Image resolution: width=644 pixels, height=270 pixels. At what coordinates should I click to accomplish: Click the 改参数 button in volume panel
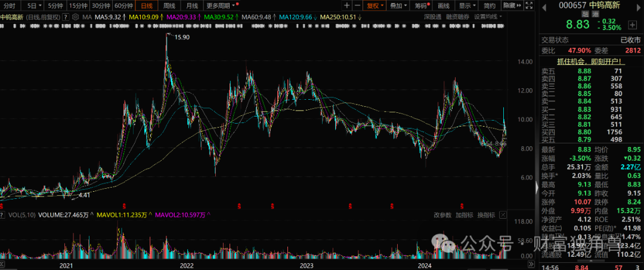click(442, 215)
